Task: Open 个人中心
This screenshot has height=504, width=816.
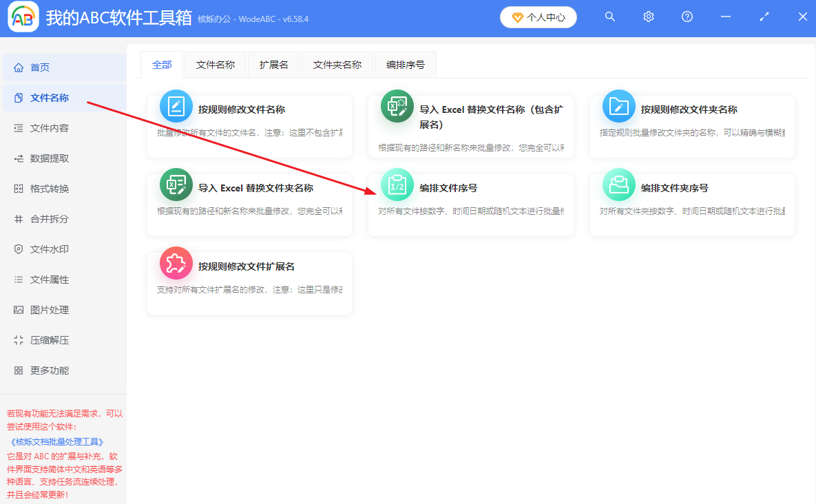Action: [x=538, y=16]
